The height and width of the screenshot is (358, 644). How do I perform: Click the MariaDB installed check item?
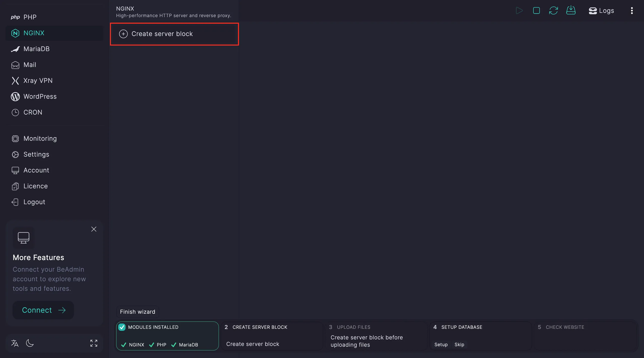185,345
